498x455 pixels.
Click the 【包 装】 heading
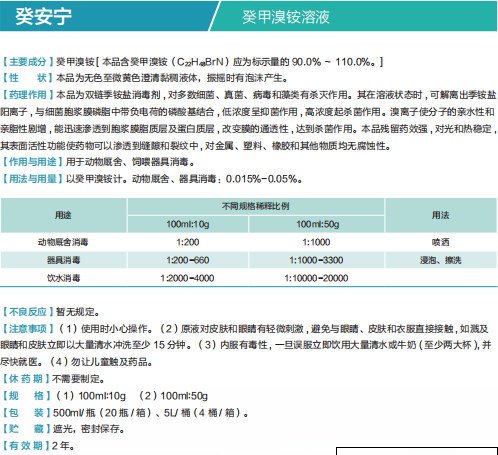[26, 413]
